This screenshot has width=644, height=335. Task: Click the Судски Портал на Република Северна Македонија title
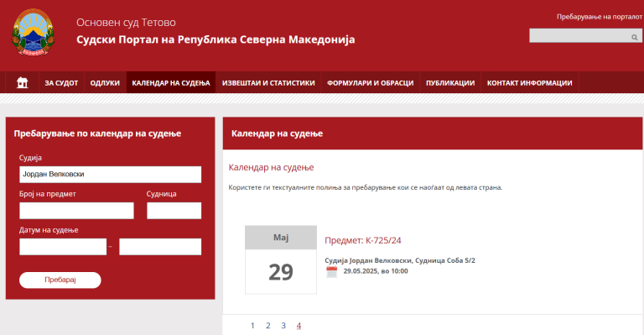(x=216, y=39)
